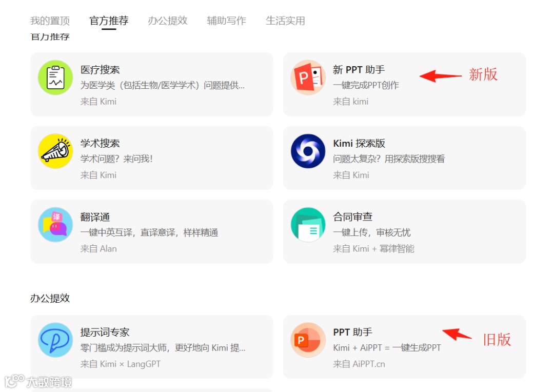Screen dimensions: 554x392
Task: Select the 学术搜索 card title
Action: [100, 143]
